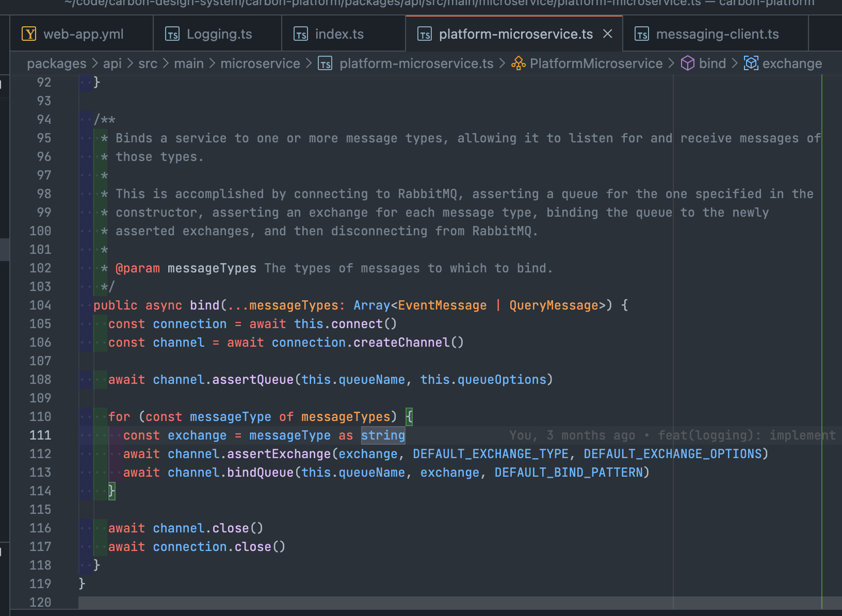Click 'connect' call on line 105
This screenshot has width=842, height=616.
click(x=357, y=324)
